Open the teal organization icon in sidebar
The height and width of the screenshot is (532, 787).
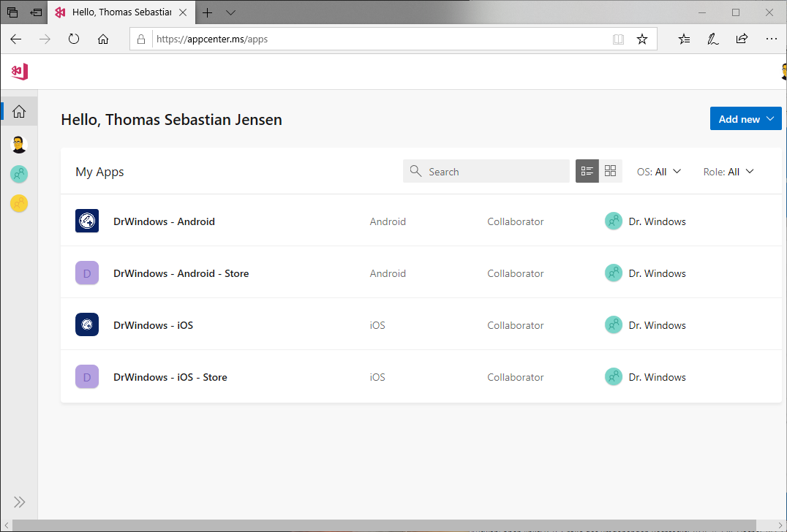coord(19,174)
